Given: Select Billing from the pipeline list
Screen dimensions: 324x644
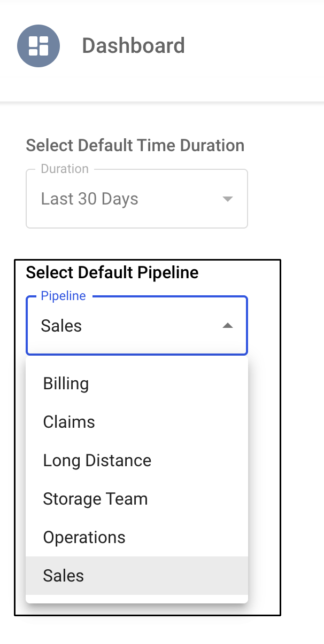Looking at the screenshot, I should click(66, 383).
